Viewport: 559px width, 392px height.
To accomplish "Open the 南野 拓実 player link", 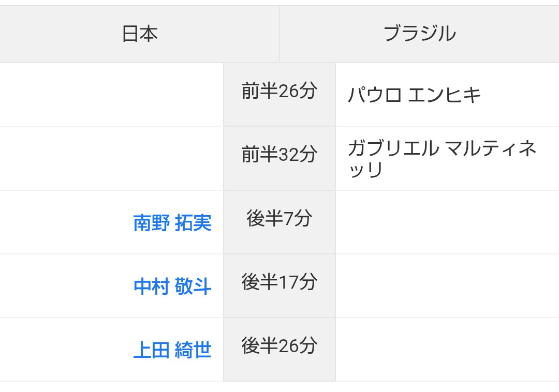I will coord(172,223).
